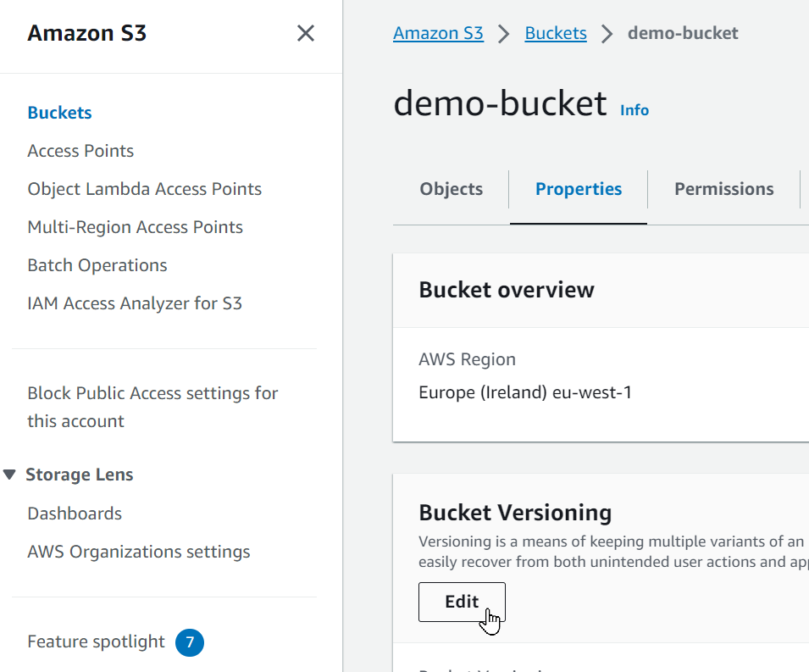Close the Amazon S3 navigation panel
This screenshot has width=809, height=672.
[306, 33]
